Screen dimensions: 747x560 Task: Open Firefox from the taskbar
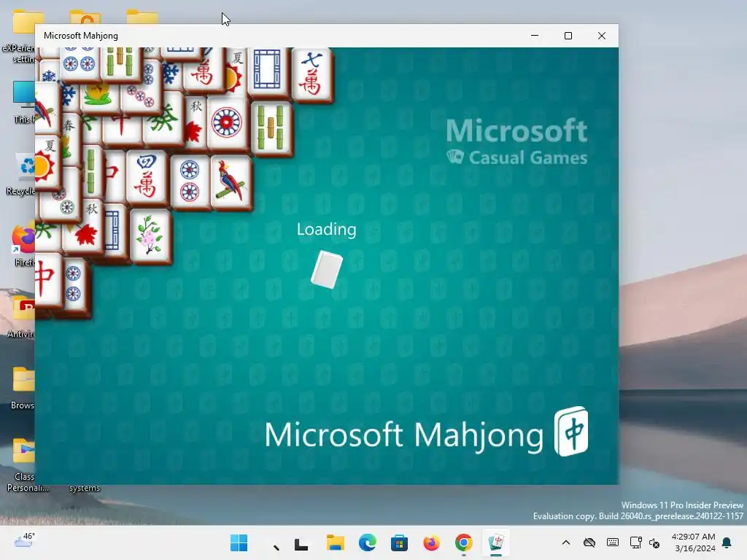point(432,542)
